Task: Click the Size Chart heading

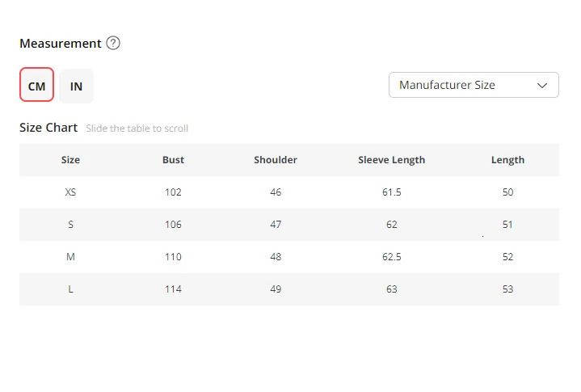Action: (48, 128)
